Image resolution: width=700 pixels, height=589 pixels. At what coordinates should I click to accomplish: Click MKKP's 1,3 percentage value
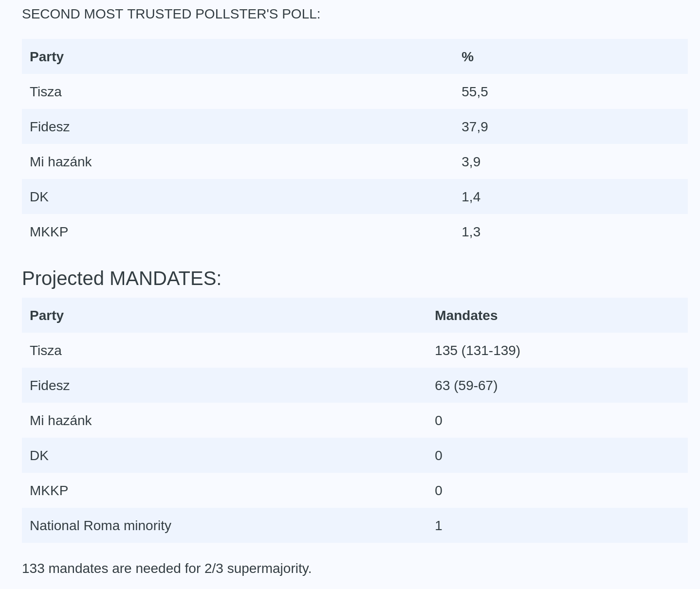(471, 232)
